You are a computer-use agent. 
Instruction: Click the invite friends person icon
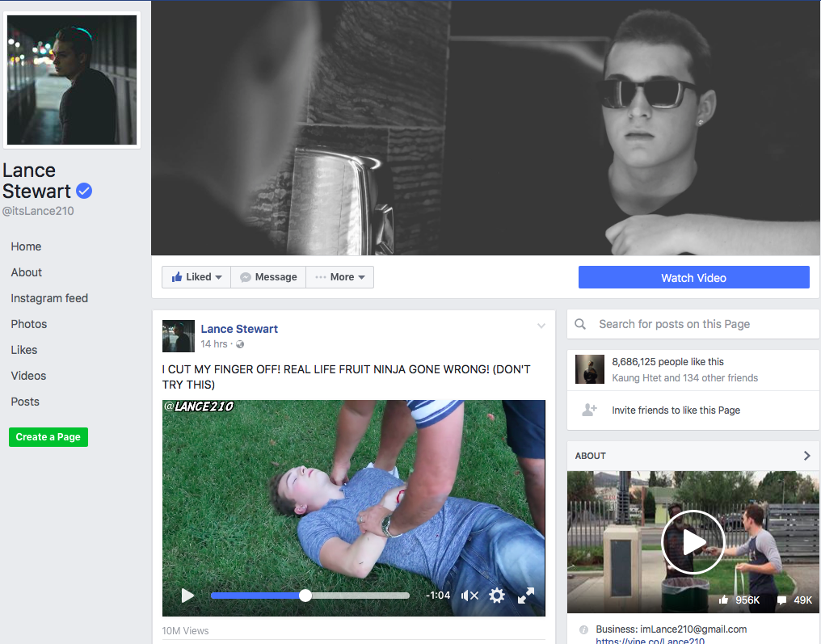[589, 410]
